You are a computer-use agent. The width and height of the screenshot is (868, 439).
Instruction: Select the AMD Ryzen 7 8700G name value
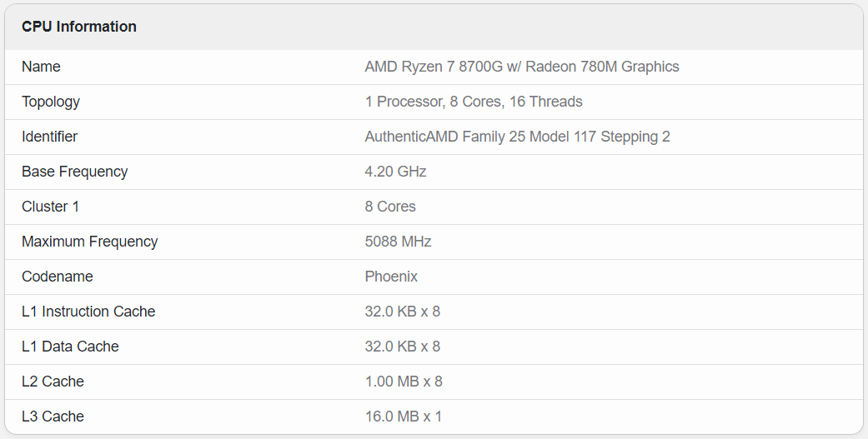coord(521,67)
